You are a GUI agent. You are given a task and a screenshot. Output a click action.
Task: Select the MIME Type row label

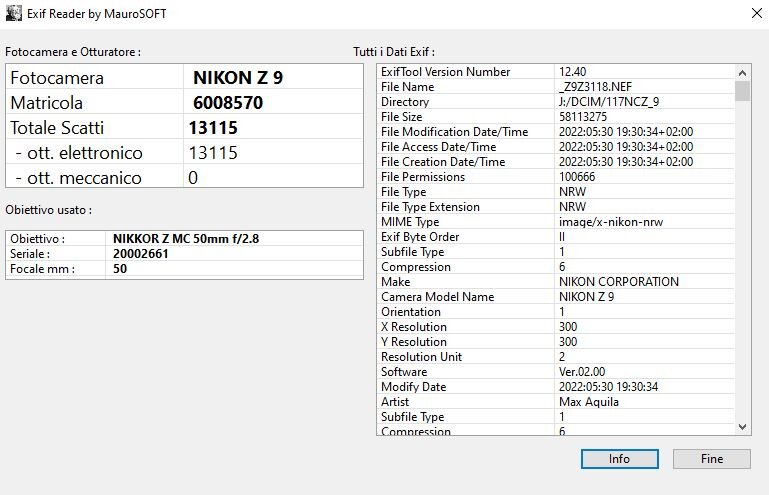click(x=410, y=222)
